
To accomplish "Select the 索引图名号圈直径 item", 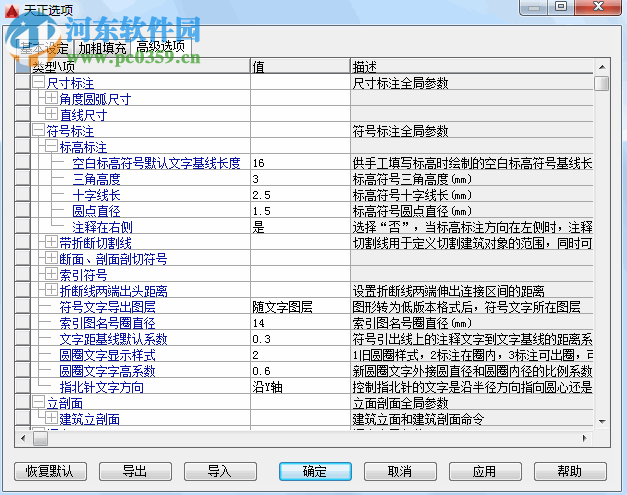I will [x=108, y=323].
